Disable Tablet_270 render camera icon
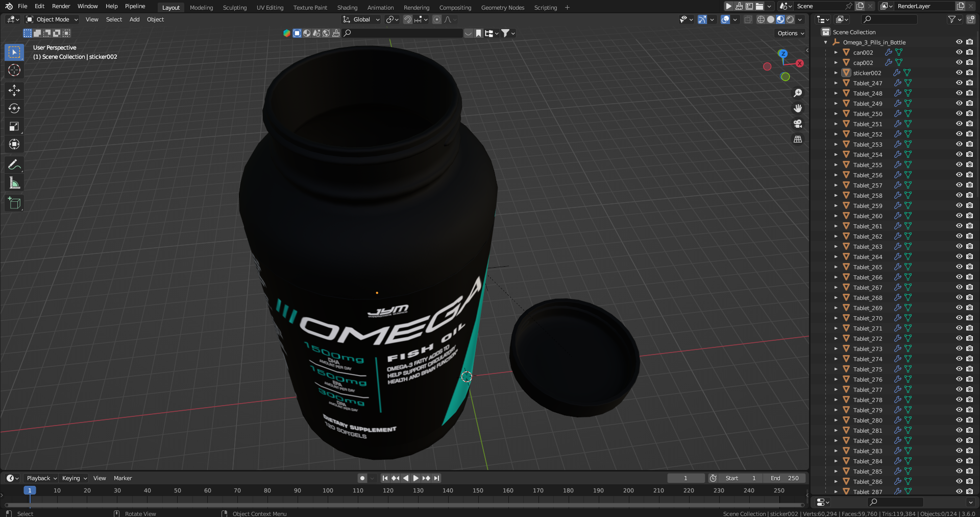This screenshot has height=517, width=980. tap(969, 318)
